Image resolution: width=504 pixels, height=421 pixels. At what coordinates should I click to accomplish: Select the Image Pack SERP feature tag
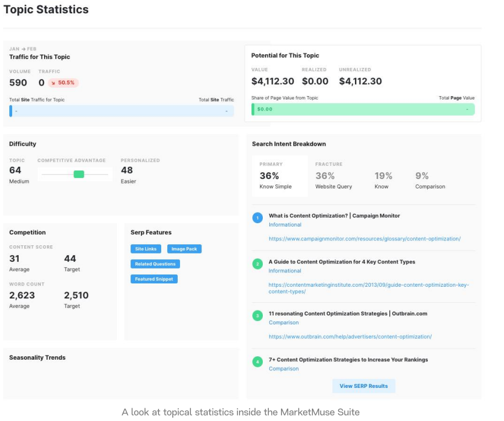pos(184,249)
